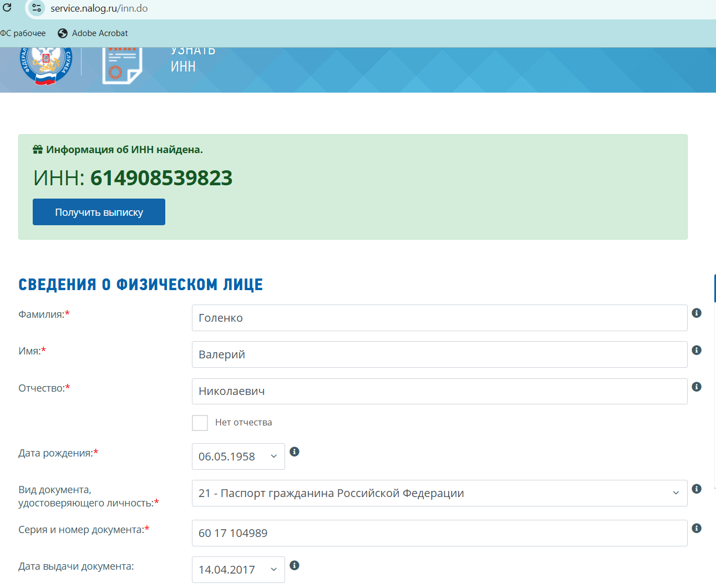Screen dimensions: 716x588
Task: Open the Дата выдачи документа date dropdown
Action: pos(238,570)
